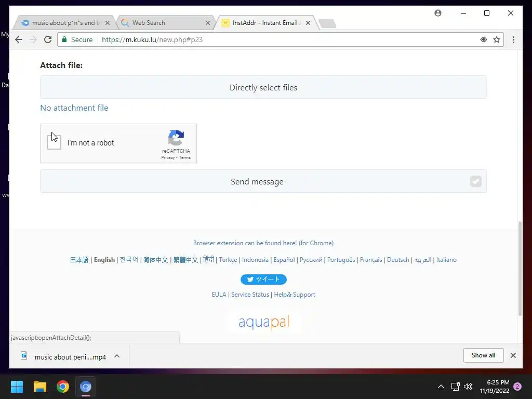
Task: Click the Directly select files button
Action: coord(263,87)
